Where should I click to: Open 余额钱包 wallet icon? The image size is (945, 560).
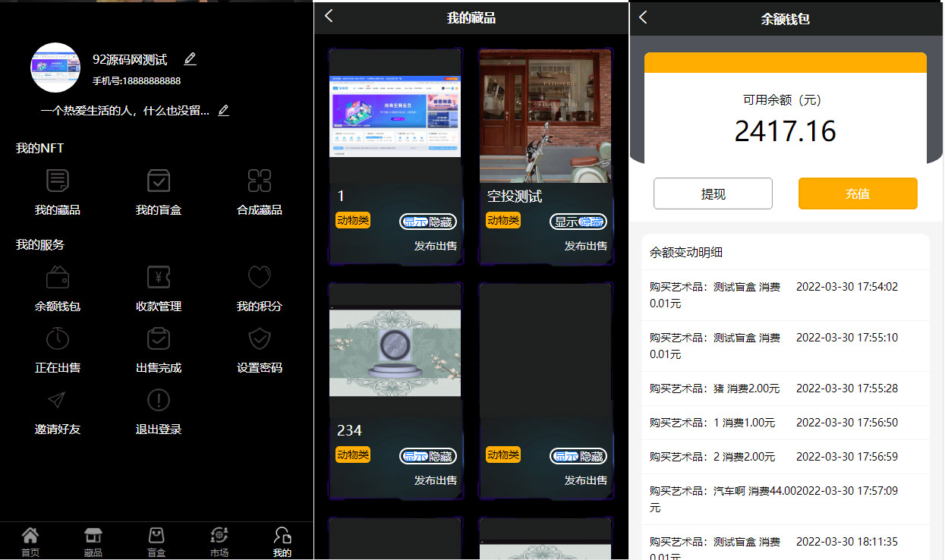58,277
